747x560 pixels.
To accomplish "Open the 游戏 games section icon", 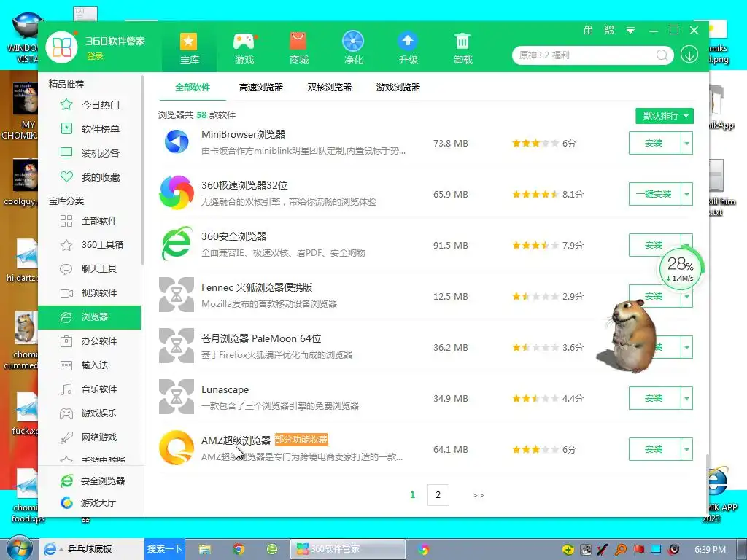I will tap(244, 49).
